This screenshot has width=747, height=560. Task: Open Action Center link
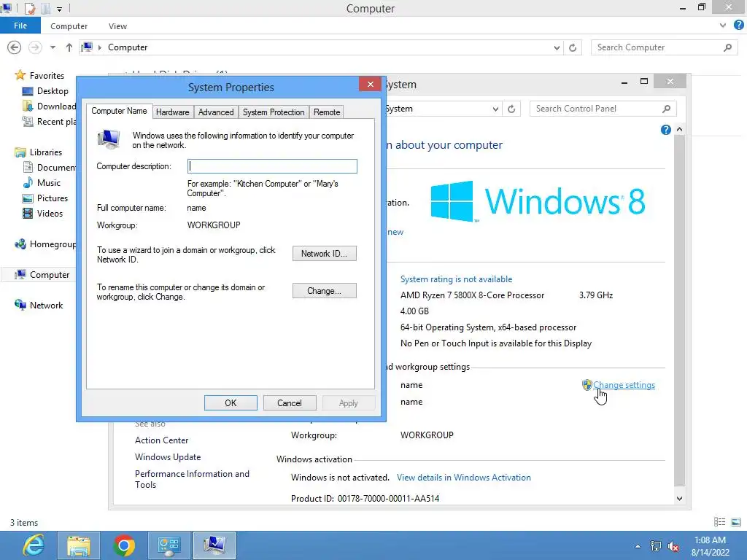pyautogui.click(x=161, y=440)
